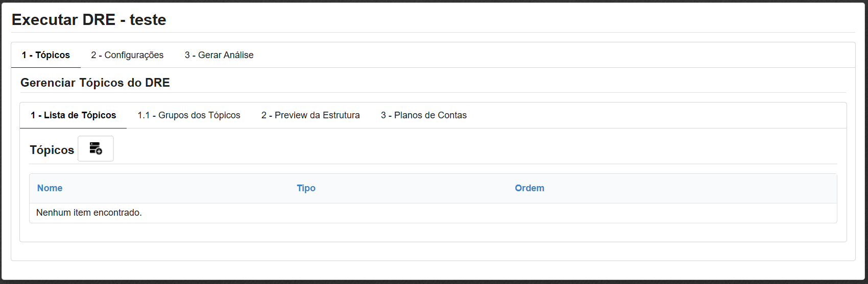Click the "Gerenciar Tópicos do DRE" heading
The width and height of the screenshot is (868, 284).
[95, 83]
